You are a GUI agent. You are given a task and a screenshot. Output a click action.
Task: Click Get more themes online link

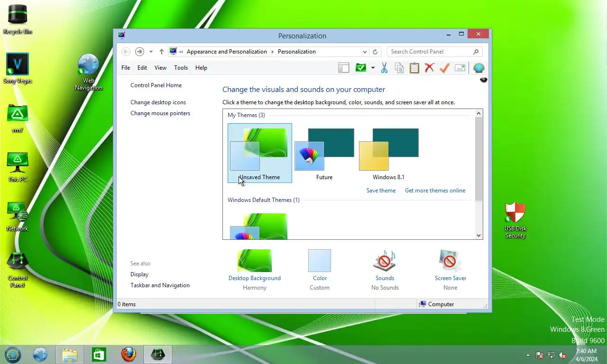(x=435, y=191)
